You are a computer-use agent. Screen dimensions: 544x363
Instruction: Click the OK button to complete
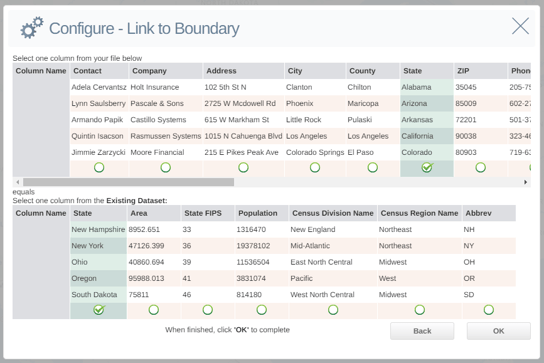pyautogui.click(x=499, y=331)
